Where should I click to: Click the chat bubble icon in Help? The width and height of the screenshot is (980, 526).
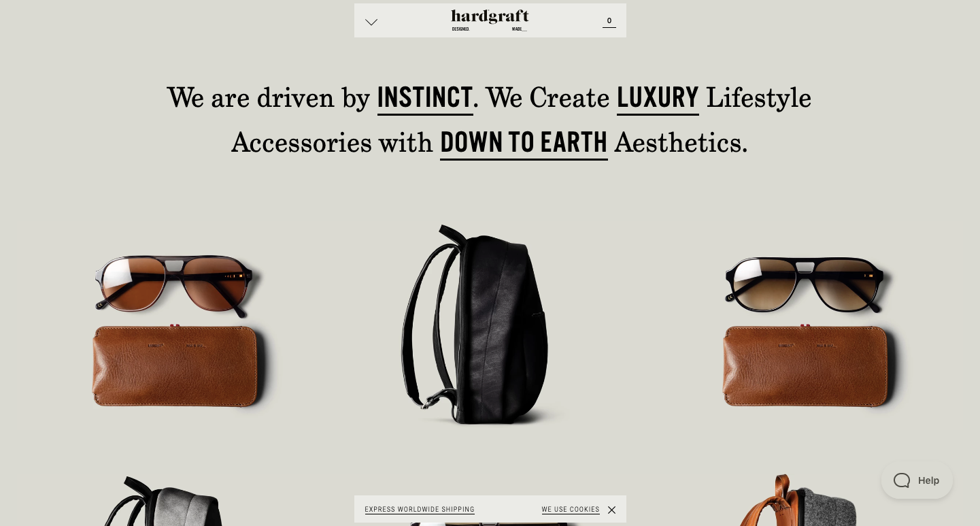point(902,480)
